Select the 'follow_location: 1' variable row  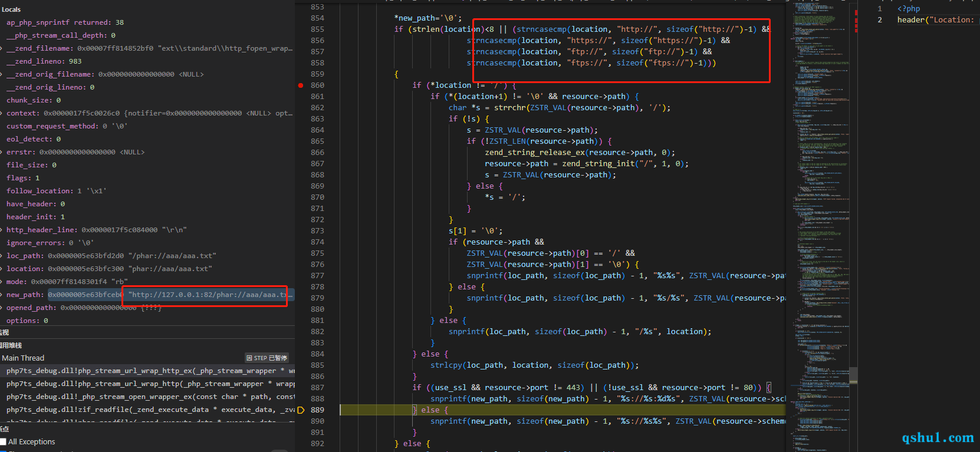tap(147, 191)
